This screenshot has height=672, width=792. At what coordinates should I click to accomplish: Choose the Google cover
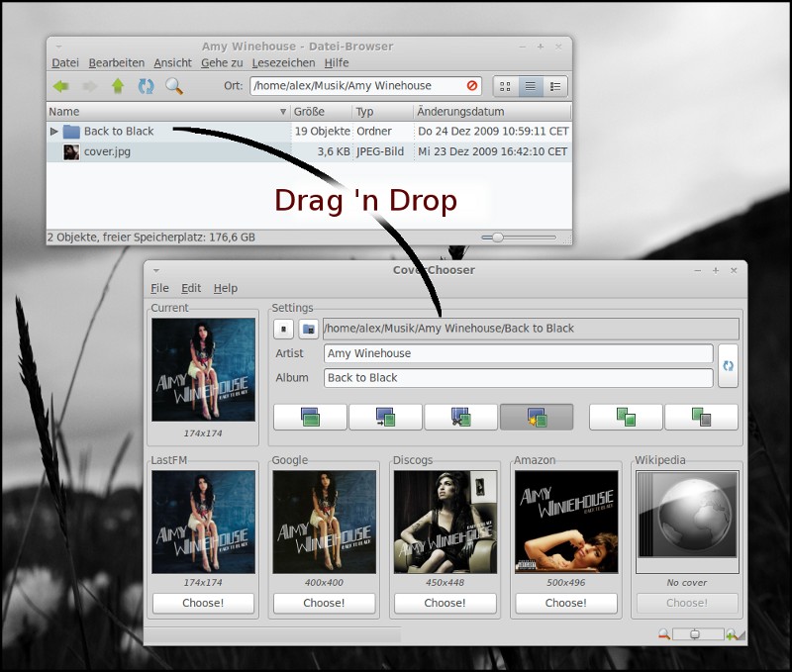coord(324,603)
